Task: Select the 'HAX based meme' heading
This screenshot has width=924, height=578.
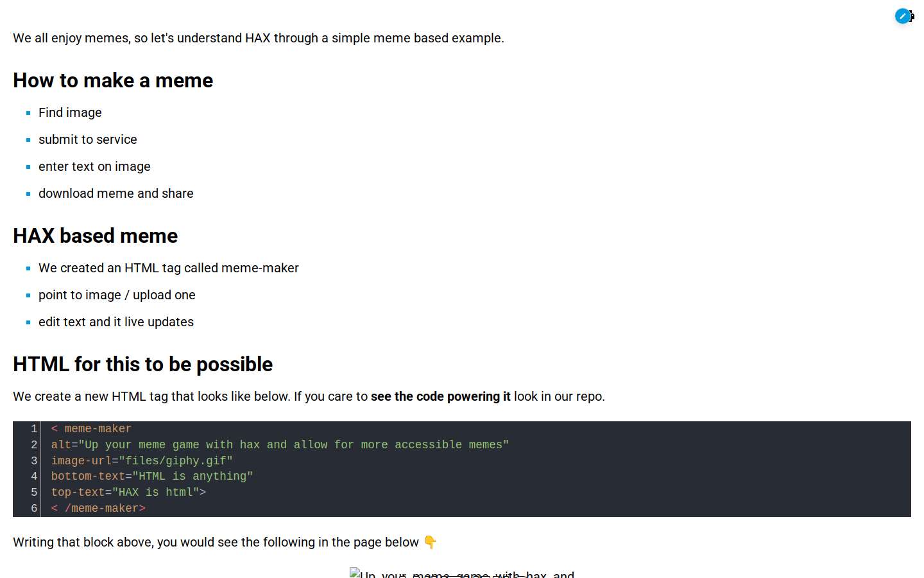Action: coord(95,236)
